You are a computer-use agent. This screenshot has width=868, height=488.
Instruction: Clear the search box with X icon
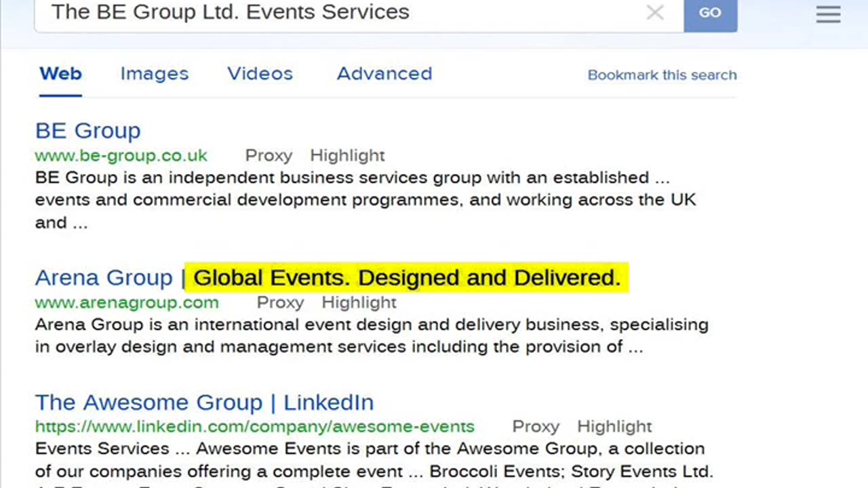pos(654,12)
